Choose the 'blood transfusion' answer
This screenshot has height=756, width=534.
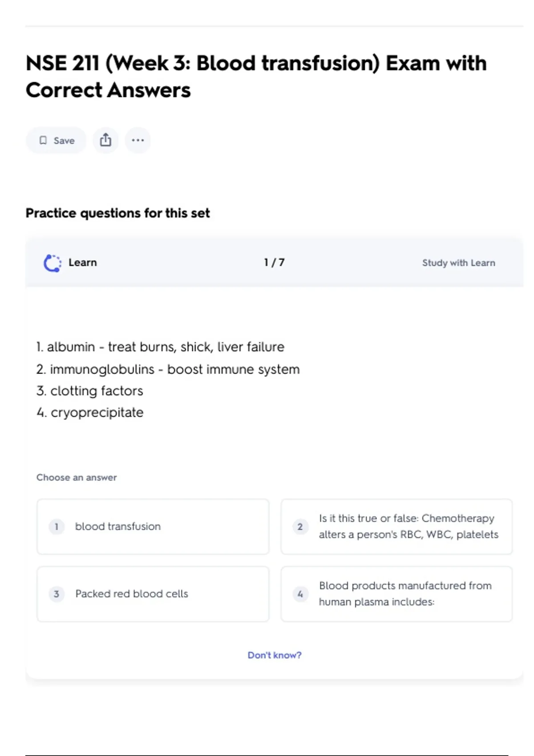pyautogui.click(x=118, y=527)
